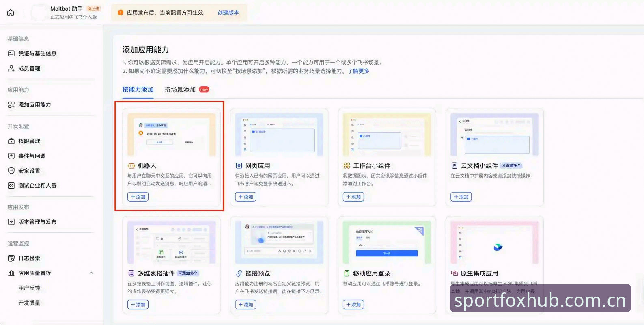Click the 可添加多个 tag on 多维表格插件
The image size is (644, 325).
(x=188, y=273)
